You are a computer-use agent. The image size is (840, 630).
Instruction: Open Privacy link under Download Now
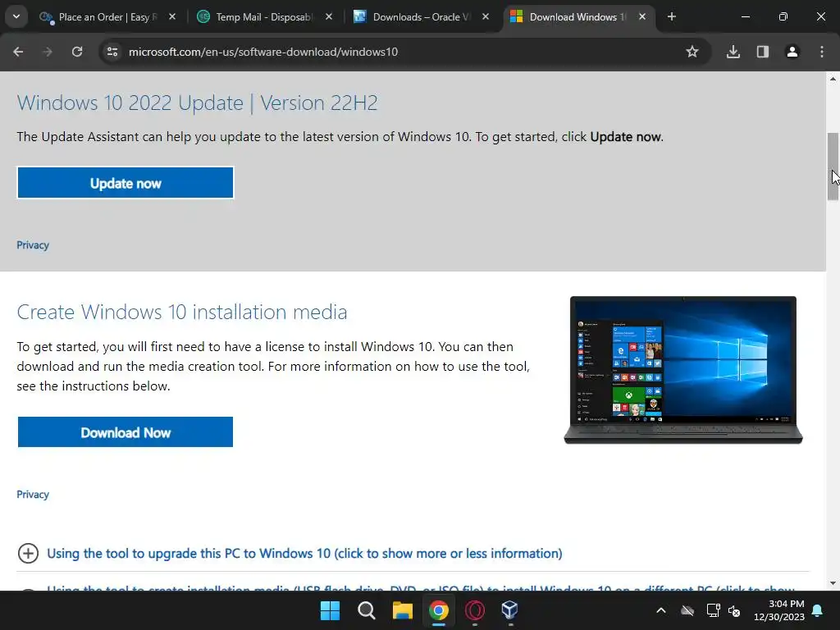coord(33,495)
